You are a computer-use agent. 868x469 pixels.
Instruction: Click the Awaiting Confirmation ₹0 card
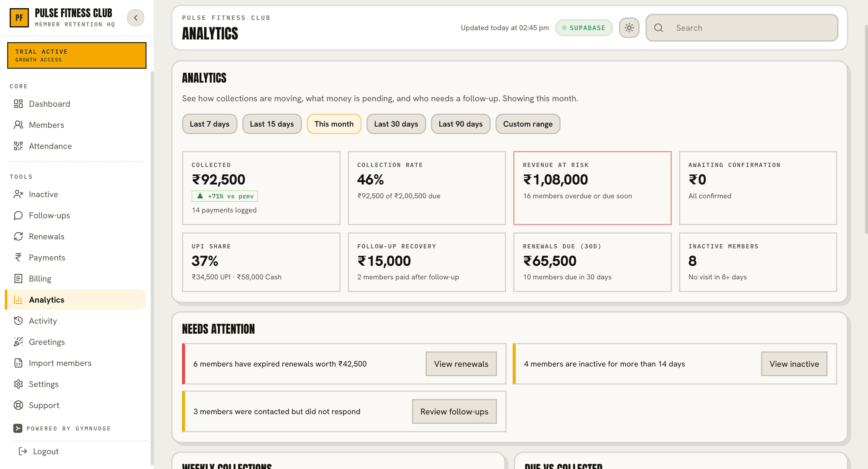click(758, 188)
